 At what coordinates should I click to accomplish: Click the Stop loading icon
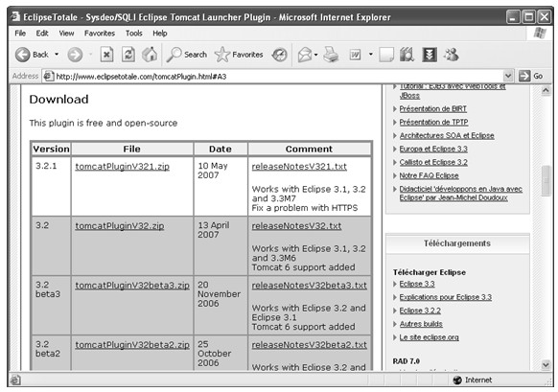point(106,55)
